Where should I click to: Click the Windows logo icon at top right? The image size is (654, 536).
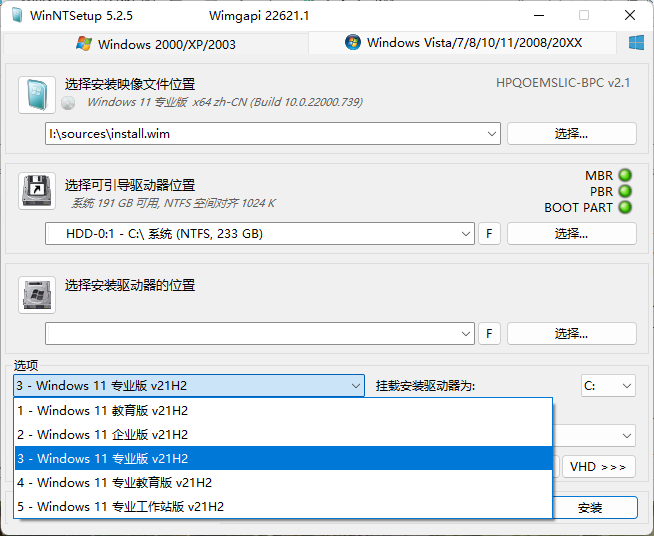point(636,43)
